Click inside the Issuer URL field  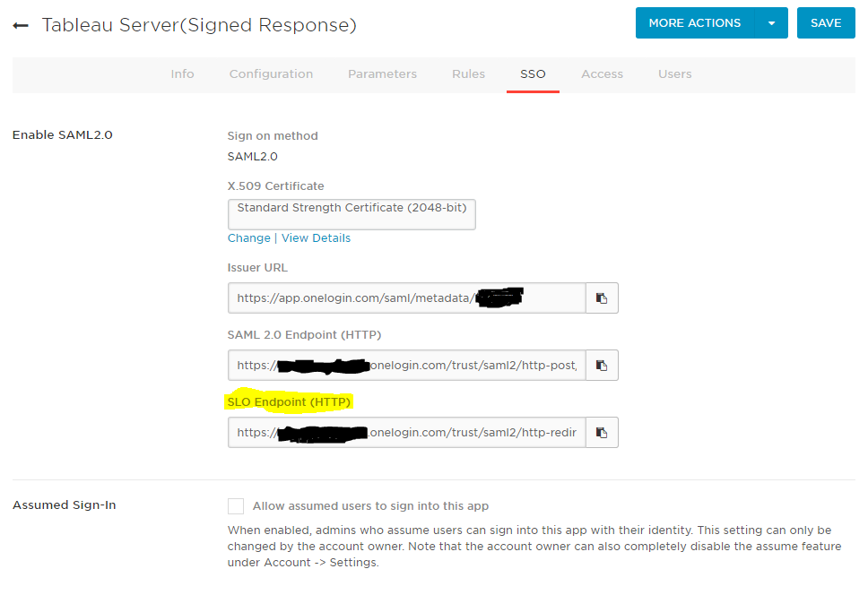[x=407, y=298]
